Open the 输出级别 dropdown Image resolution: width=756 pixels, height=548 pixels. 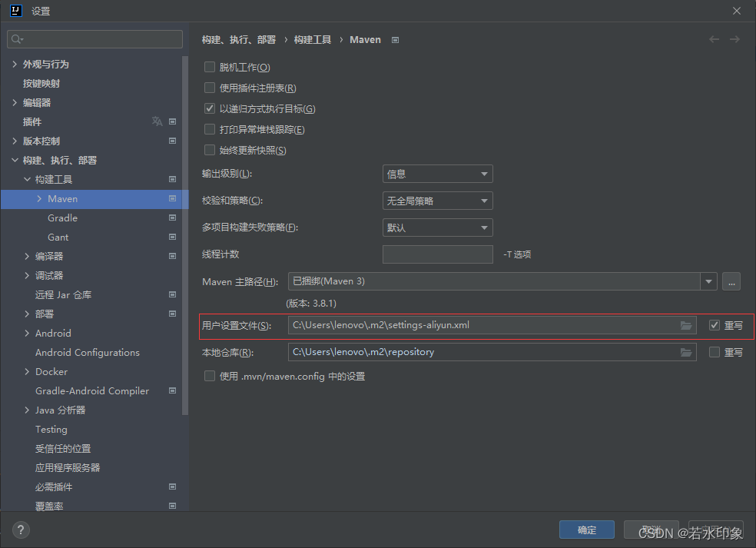click(437, 174)
